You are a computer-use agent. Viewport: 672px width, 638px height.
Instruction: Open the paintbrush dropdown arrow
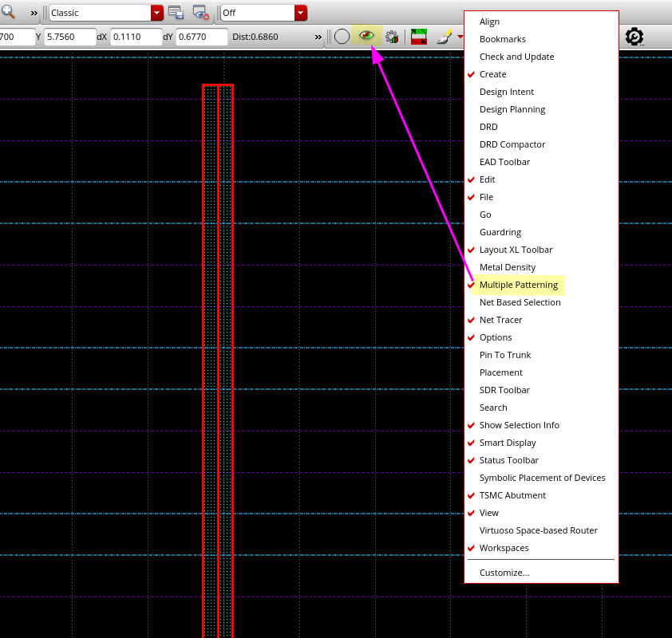[460, 37]
